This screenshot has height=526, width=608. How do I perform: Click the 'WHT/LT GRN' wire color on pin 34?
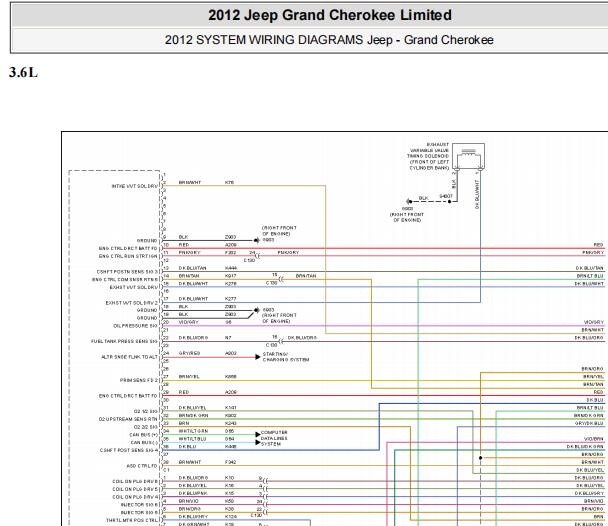[x=193, y=431]
